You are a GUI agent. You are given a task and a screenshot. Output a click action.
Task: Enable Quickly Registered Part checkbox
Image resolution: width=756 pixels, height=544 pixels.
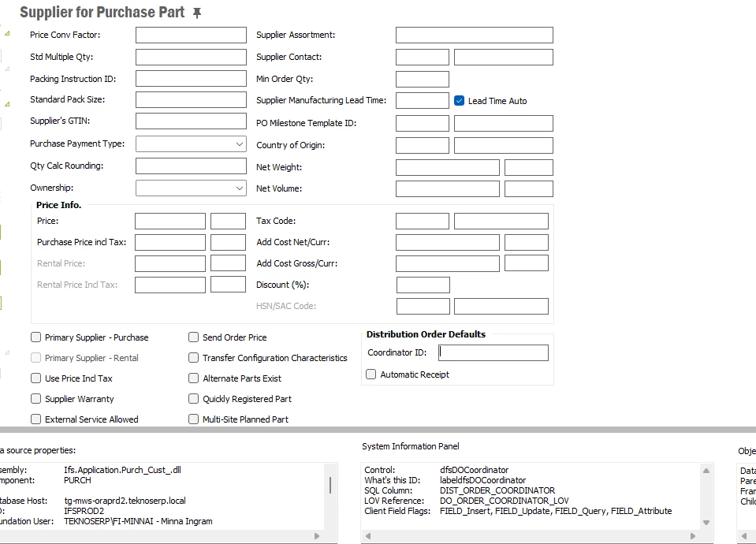(x=193, y=398)
